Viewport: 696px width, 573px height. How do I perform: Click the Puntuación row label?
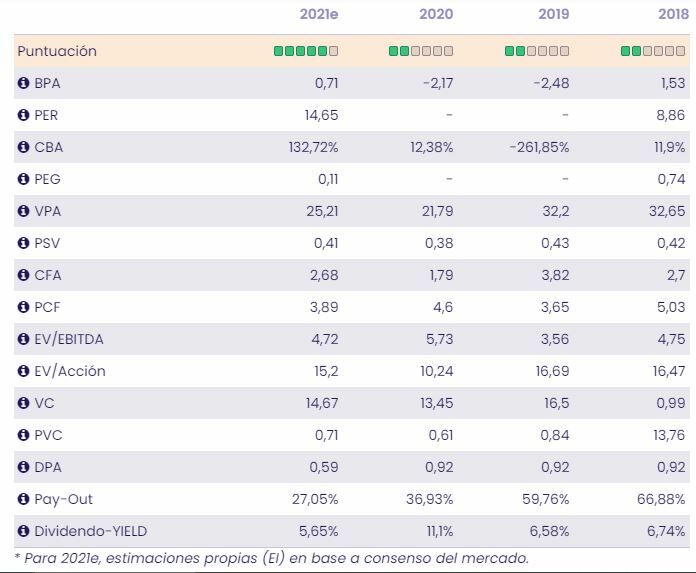(57, 51)
